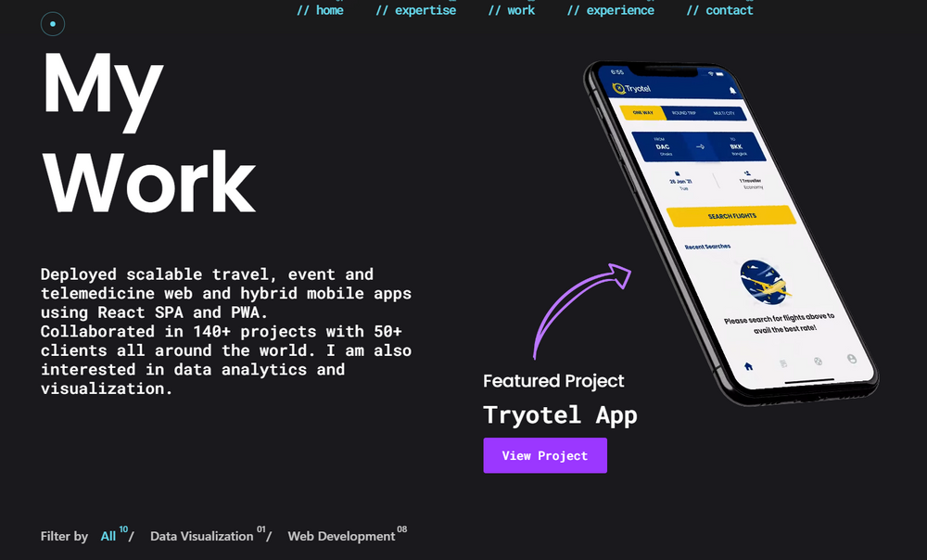Switch to the ROUND TRIP option

click(684, 112)
